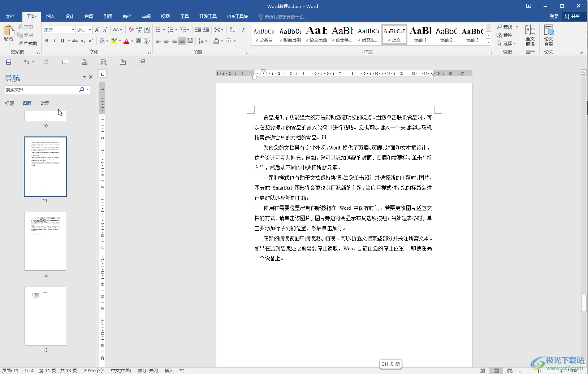Click the 登录 (Sign in) link
This screenshot has height=374, width=588.
pos(554,17)
